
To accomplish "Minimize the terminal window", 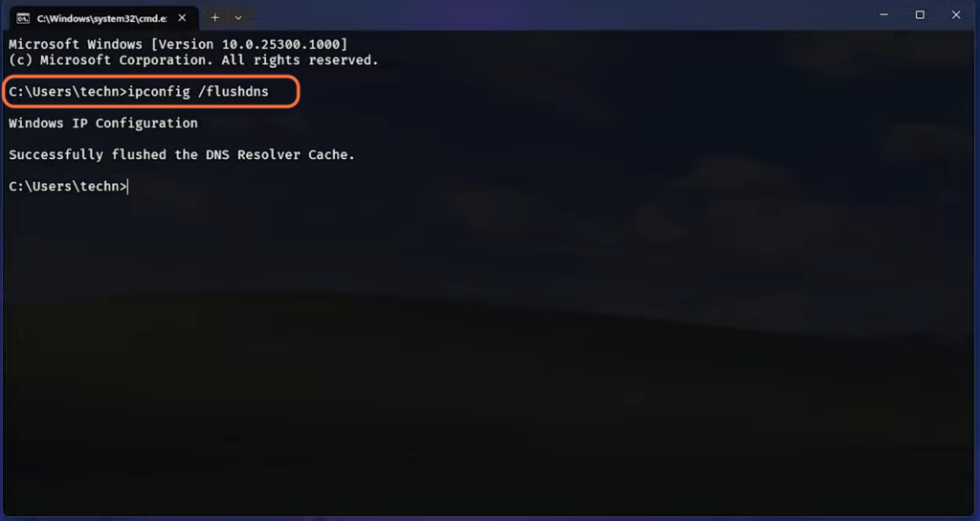I will (x=883, y=15).
